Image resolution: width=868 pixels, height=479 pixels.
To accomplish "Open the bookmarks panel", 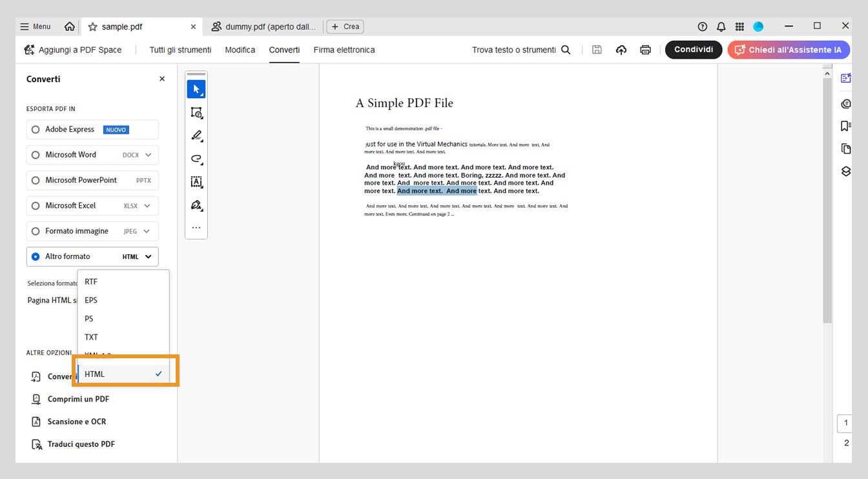I will pyautogui.click(x=846, y=125).
